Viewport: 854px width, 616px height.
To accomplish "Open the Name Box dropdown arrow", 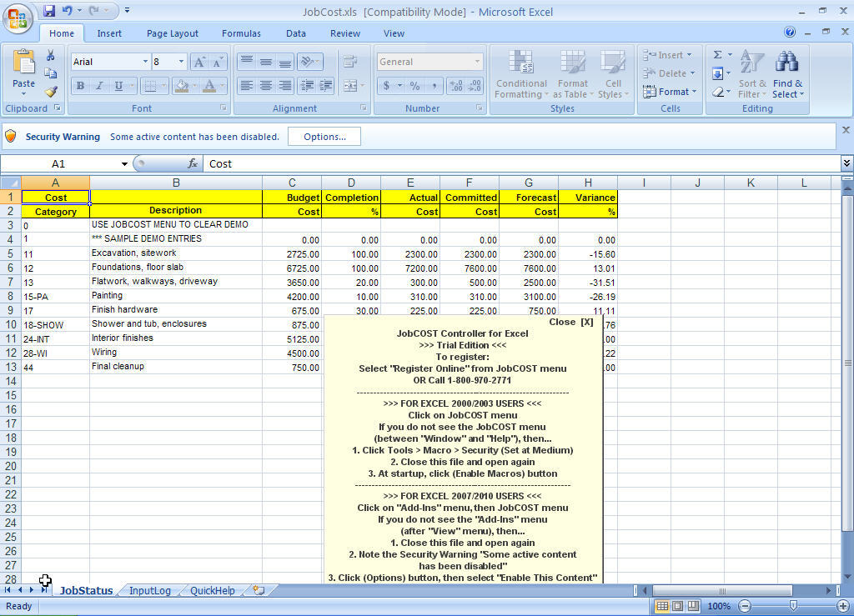I will click(124, 164).
